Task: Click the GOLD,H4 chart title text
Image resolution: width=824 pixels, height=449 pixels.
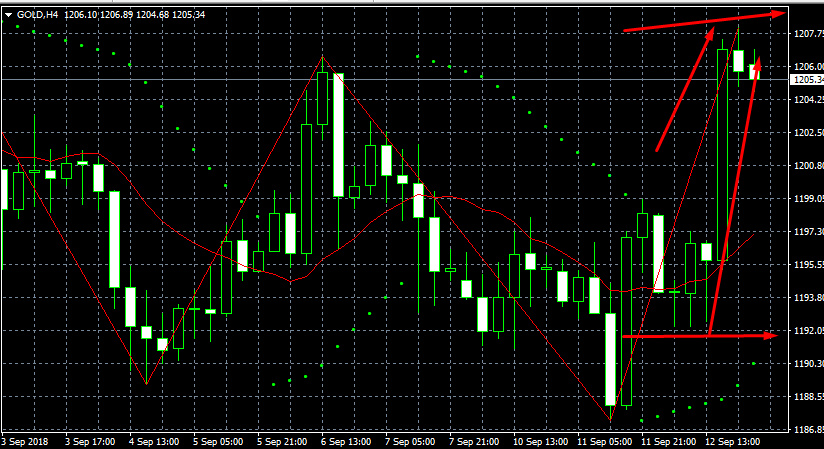Action: pos(37,15)
